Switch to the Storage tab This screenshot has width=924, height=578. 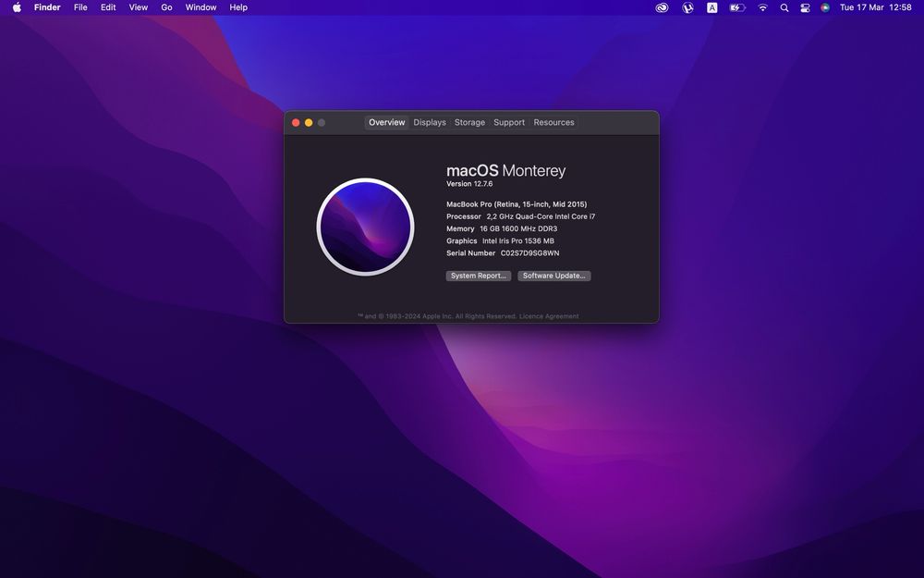[469, 123]
